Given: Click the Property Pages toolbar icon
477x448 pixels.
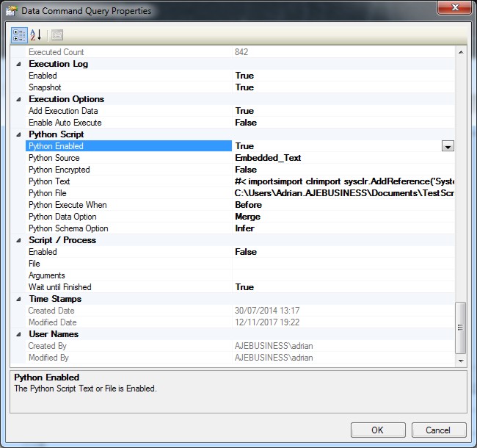Looking at the screenshot, I should tap(57, 35).
